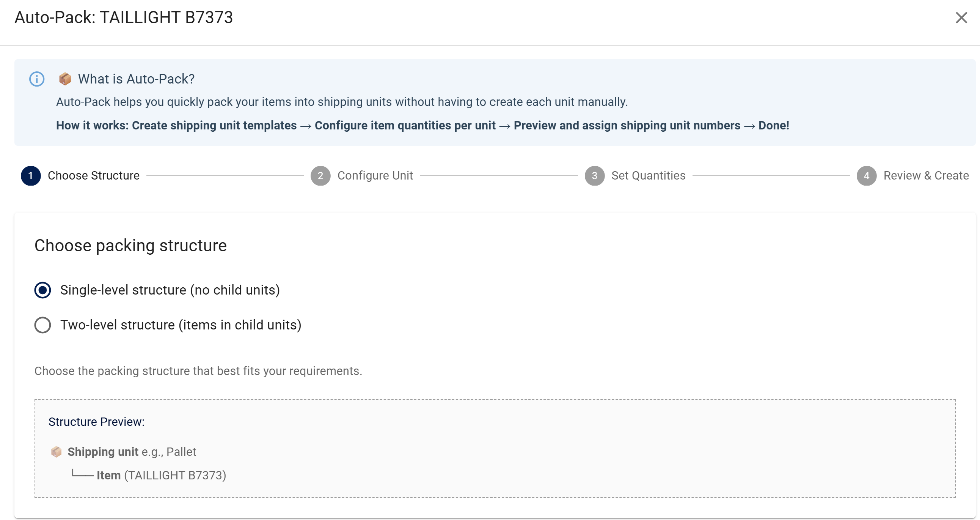Click the "What is Auto-Pack?" heading
This screenshot has height=520, width=980.
[136, 79]
